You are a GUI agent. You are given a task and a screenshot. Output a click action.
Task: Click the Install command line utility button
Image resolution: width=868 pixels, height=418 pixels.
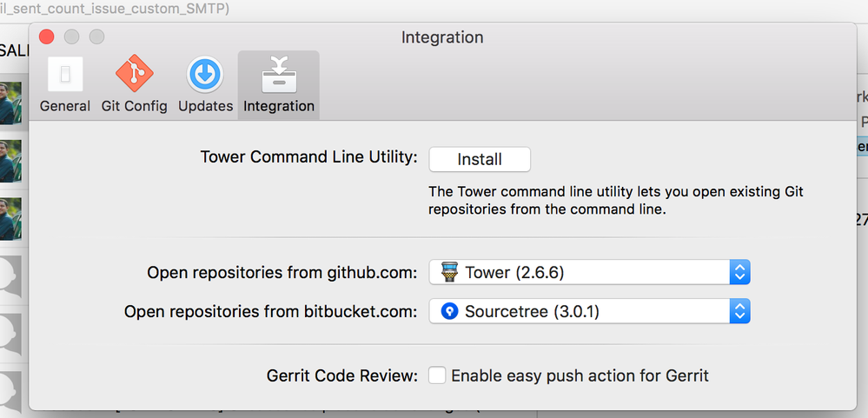click(480, 159)
